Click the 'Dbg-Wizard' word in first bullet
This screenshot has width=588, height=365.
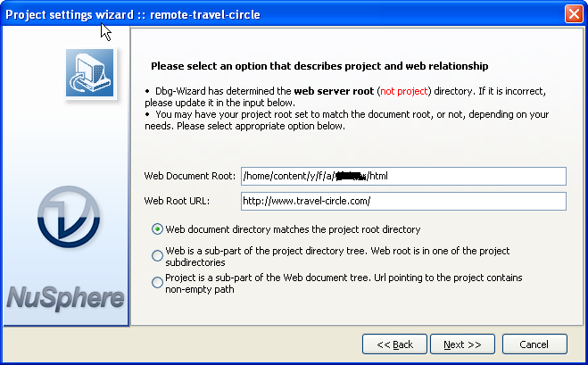180,91
